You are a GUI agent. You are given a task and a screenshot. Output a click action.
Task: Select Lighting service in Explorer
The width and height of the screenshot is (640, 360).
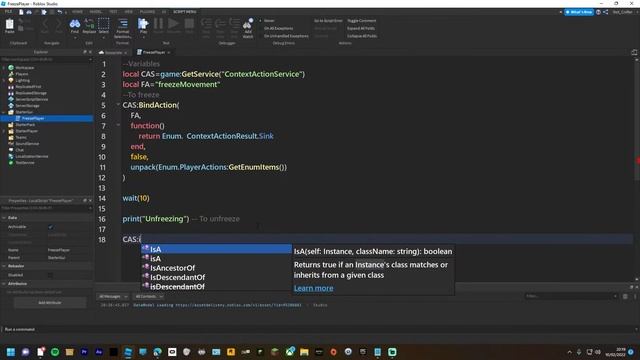(x=22, y=80)
